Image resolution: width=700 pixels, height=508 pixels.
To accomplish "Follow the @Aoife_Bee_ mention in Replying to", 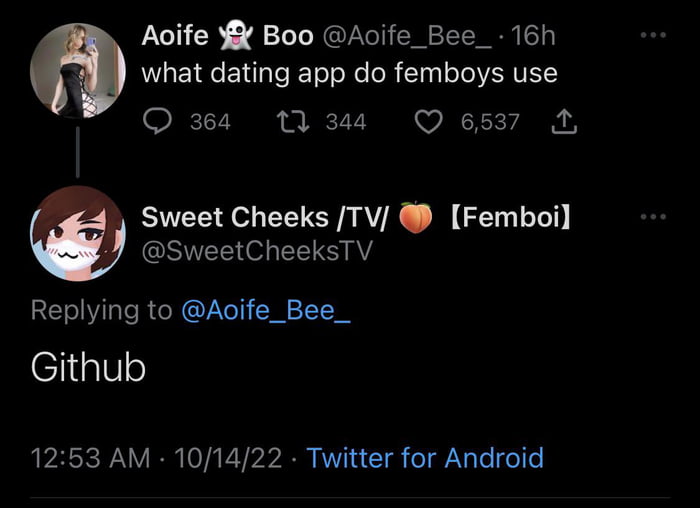I will (x=267, y=310).
